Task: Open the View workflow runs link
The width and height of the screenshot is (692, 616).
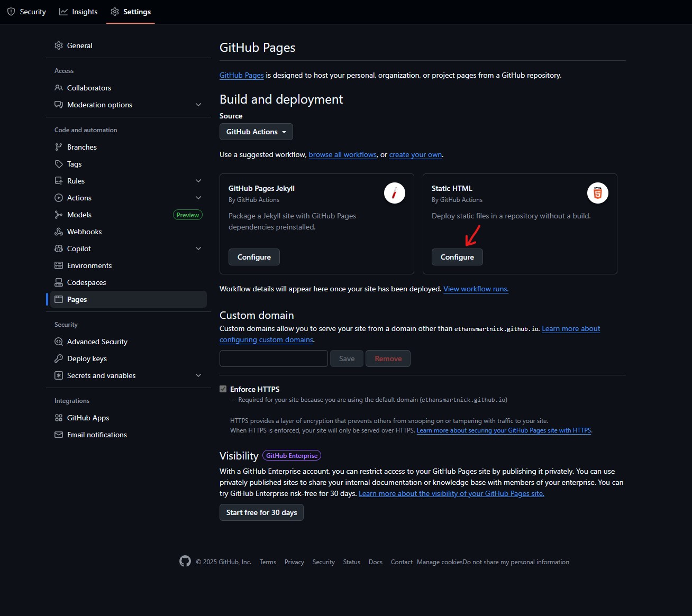Action: point(476,289)
